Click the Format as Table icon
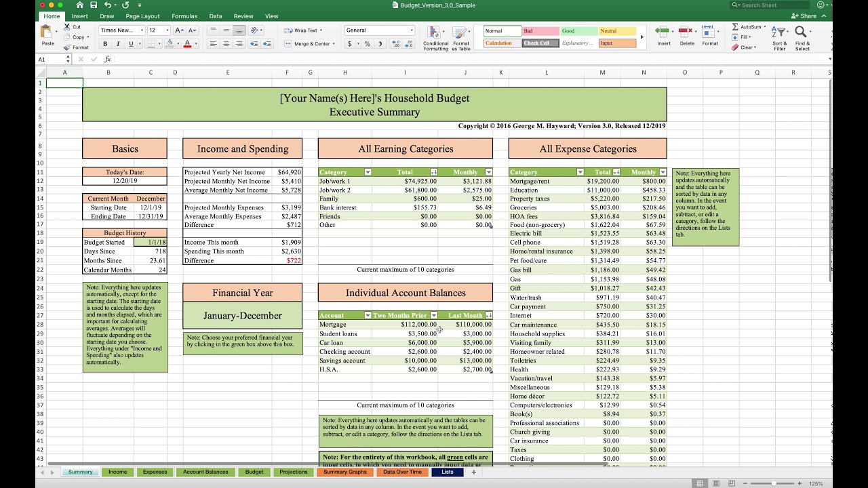Image resolution: width=868 pixels, height=488 pixels. point(461,33)
